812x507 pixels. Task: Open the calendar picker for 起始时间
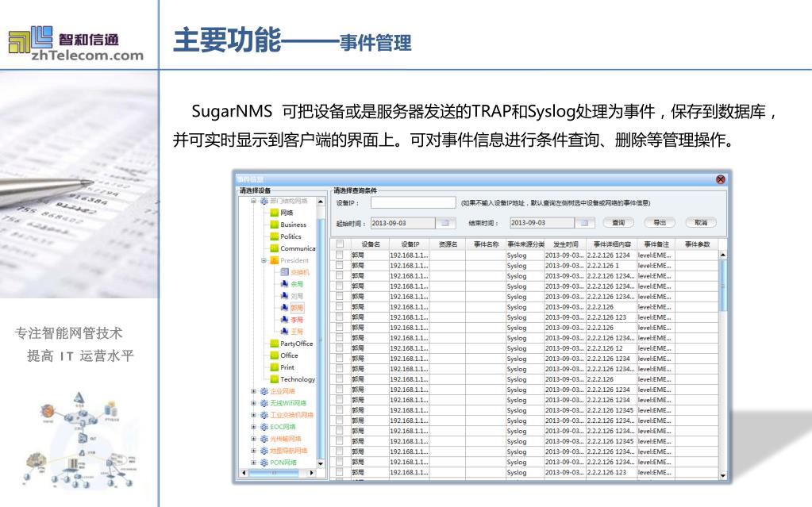pos(445,223)
